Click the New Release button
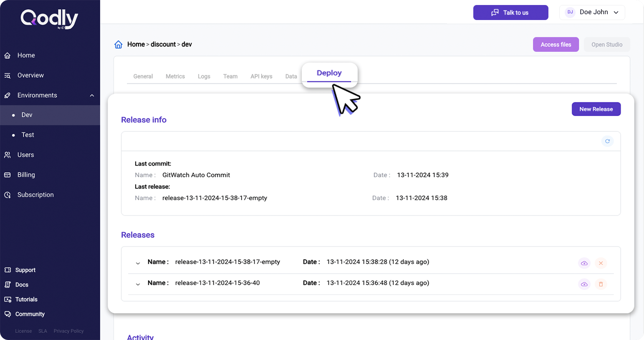This screenshot has height=340, width=644. tap(596, 109)
